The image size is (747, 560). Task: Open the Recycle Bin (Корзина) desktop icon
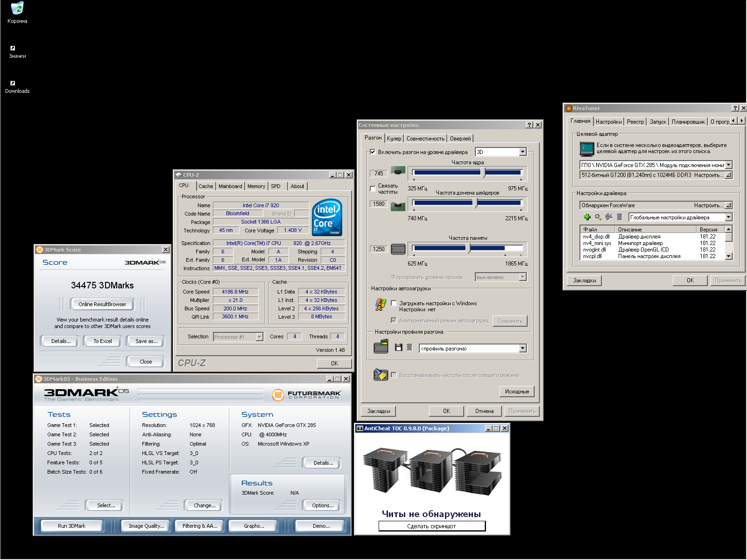(17, 12)
